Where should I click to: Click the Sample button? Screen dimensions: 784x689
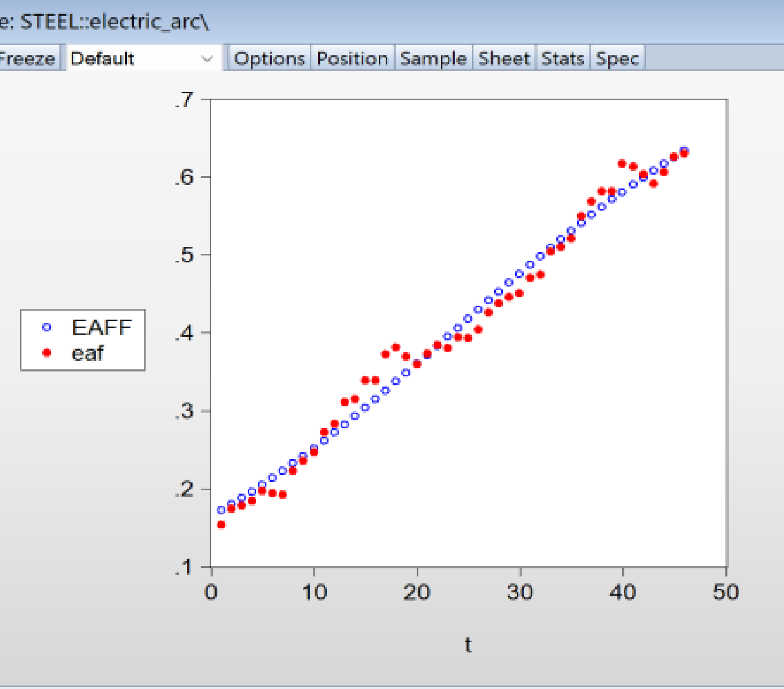433,59
